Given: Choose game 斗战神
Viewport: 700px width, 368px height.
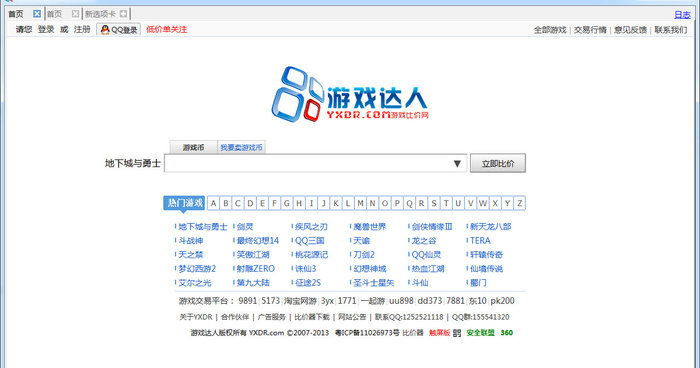Looking at the screenshot, I should click(x=191, y=241).
